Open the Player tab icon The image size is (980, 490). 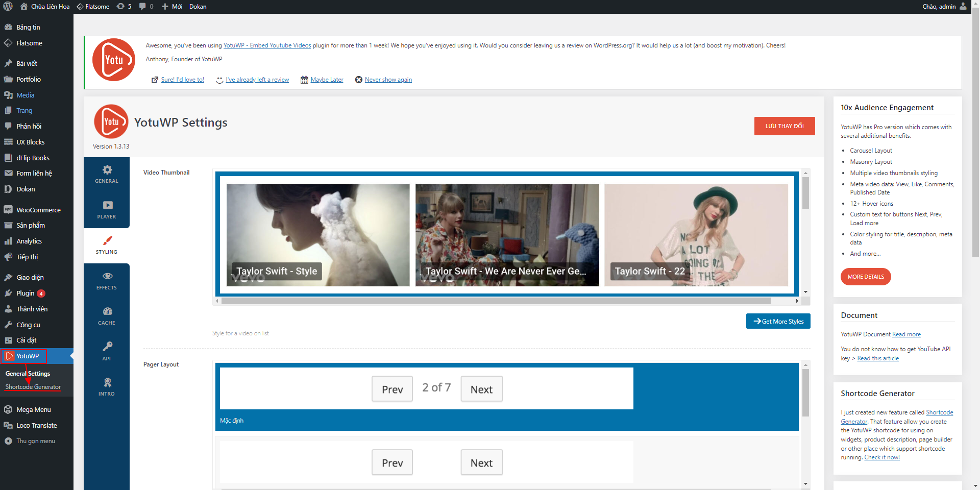tap(107, 210)
